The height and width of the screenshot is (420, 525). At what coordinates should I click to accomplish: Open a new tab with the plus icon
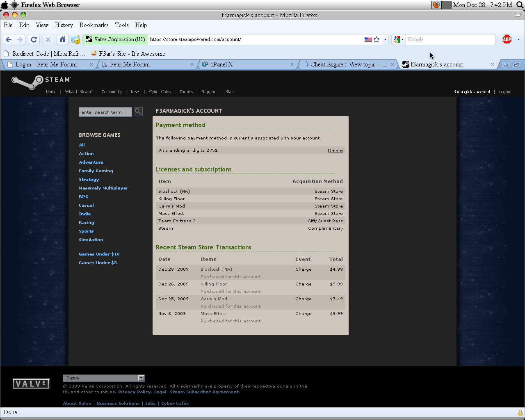(x=506, y=64)
